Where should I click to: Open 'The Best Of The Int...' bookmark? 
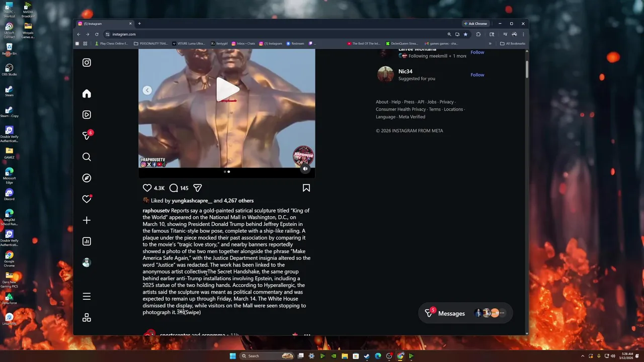364,44
